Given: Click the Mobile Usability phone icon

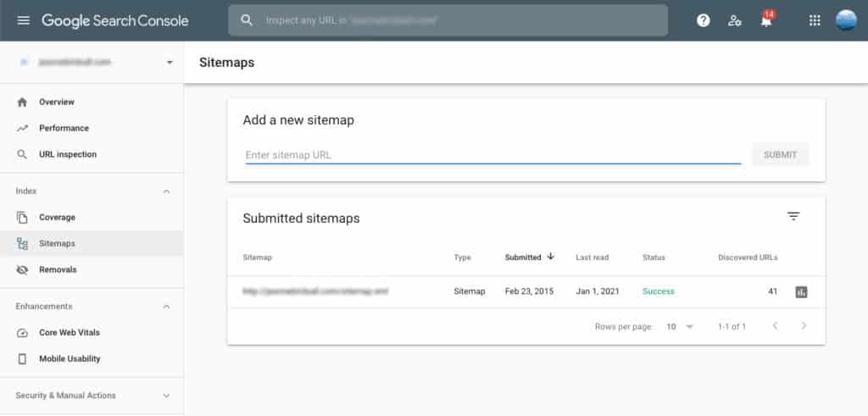Looking at the screenshot, I should [x=22, y=359].
